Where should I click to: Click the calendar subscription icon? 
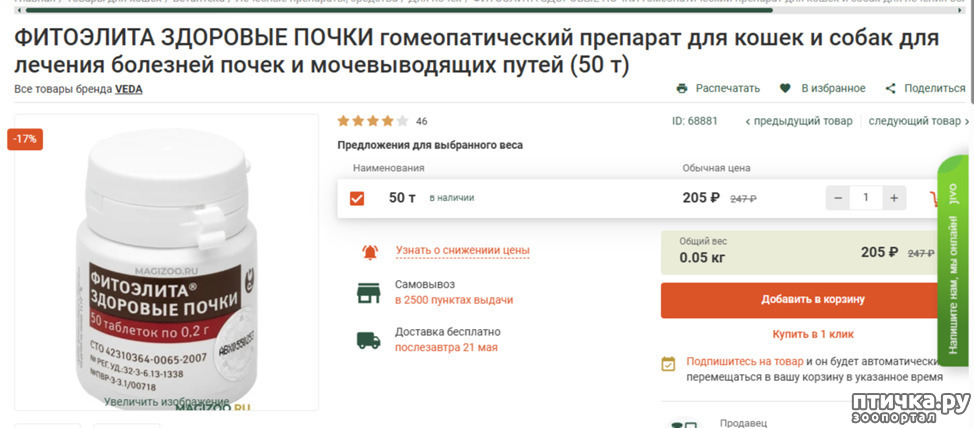(668, 364)
